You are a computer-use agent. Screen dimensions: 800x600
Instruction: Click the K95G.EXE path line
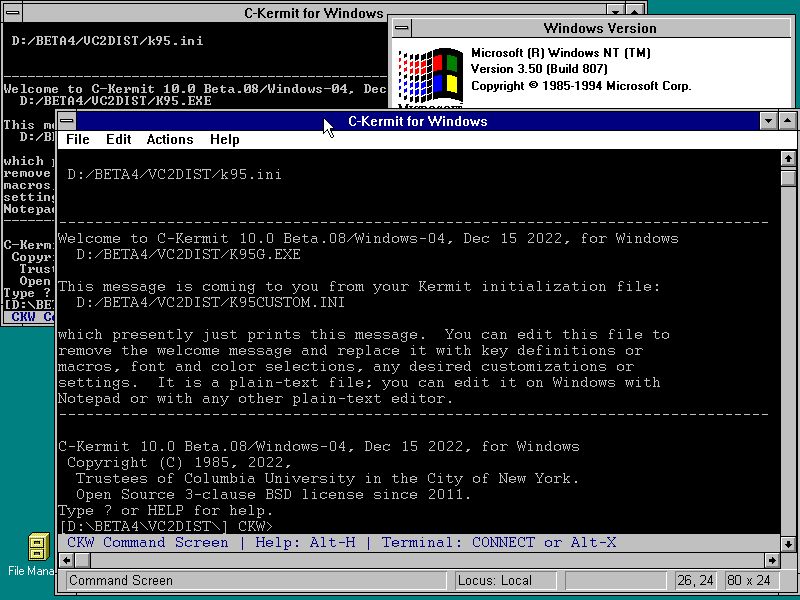[x=188, y=254]
